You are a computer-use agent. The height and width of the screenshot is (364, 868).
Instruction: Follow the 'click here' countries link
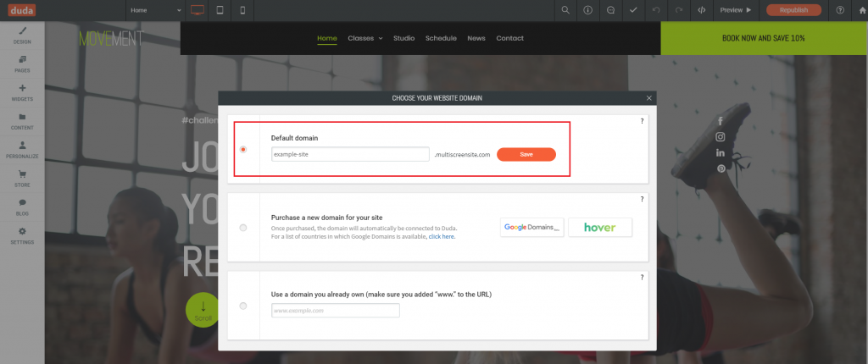click(x=442, y=236)
